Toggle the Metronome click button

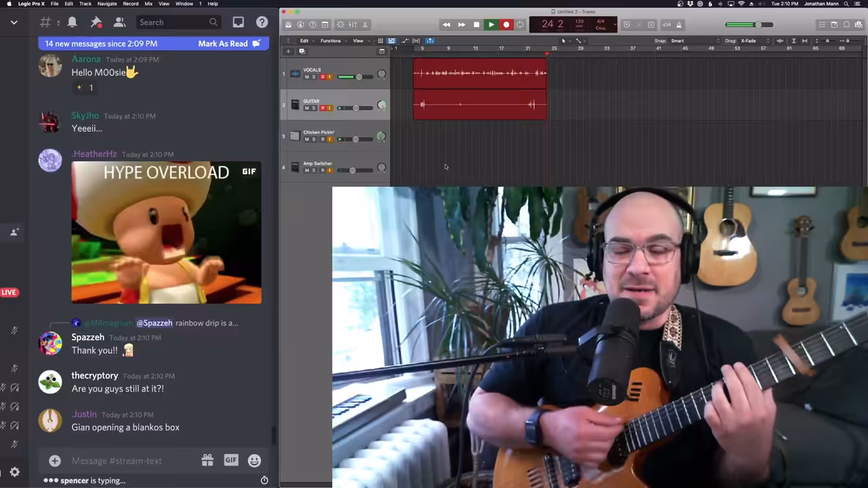[680, 24]
